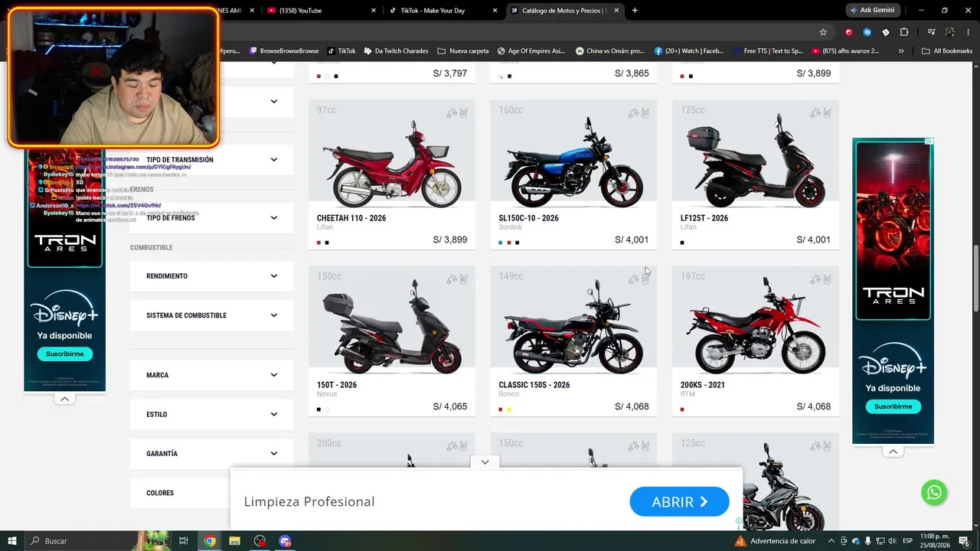This screenshot has height=551, width=980.
Task: Click Suscribirme on the left Disney+ ad
Action: pos(65,354)
